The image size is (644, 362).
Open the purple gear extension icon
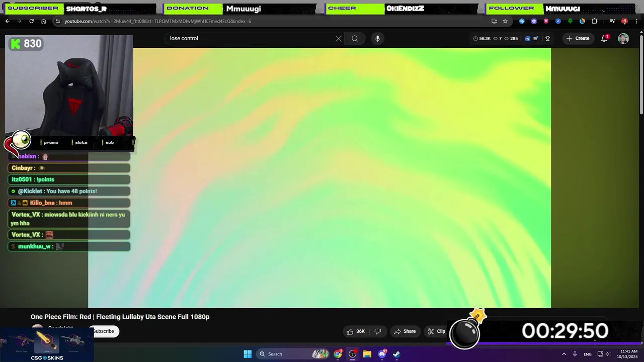(x=534, y=21)
